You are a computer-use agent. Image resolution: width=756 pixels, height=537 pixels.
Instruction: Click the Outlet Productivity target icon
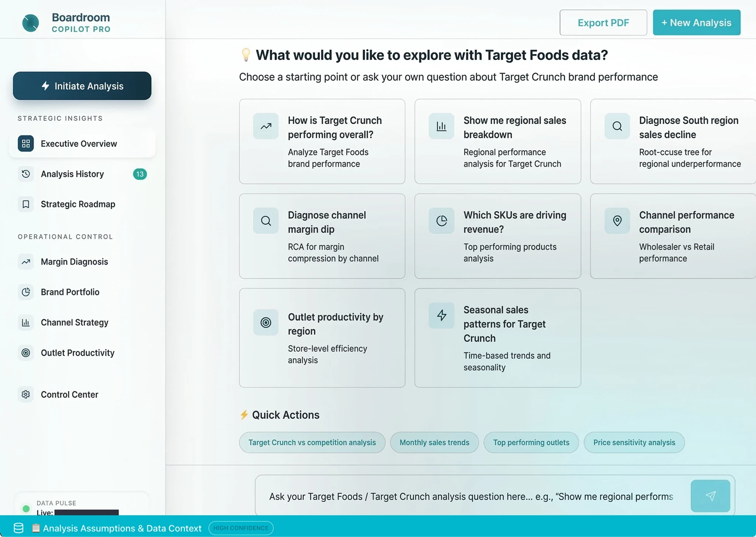coord(26,353)
